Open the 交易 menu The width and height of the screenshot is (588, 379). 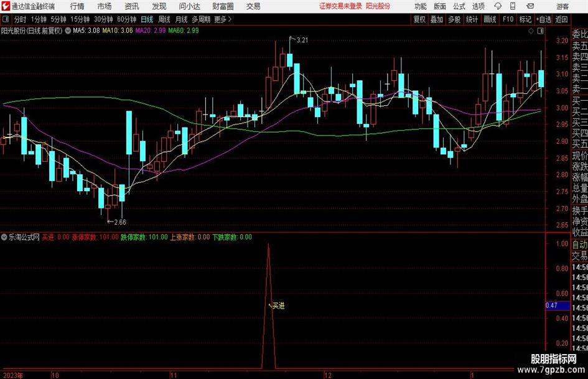coord(253,6)
